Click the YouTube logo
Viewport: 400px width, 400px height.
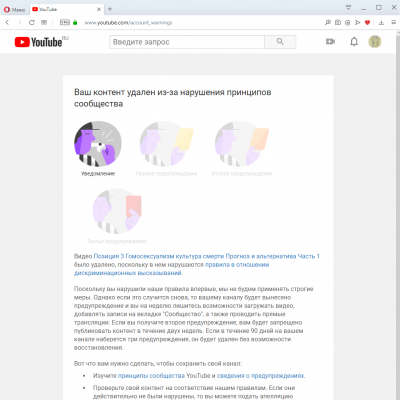(38, 42)
